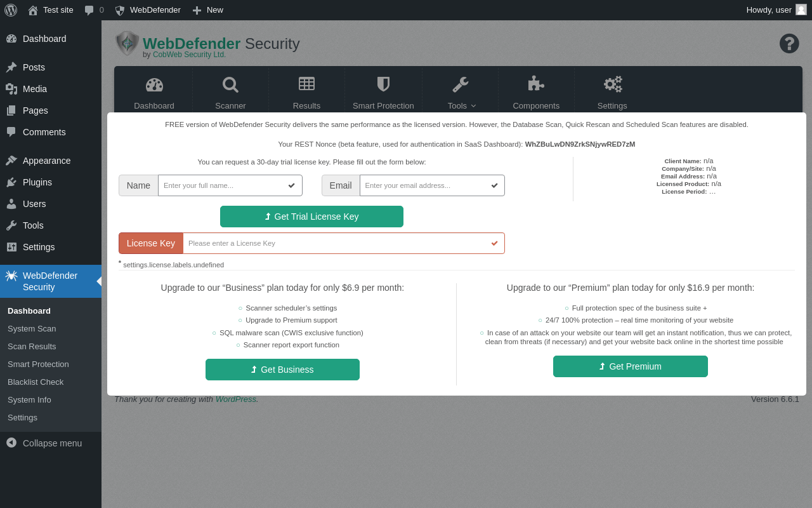Open the Test site home link
This screenshot has height=508, width=812.
[x=51, y=10]
